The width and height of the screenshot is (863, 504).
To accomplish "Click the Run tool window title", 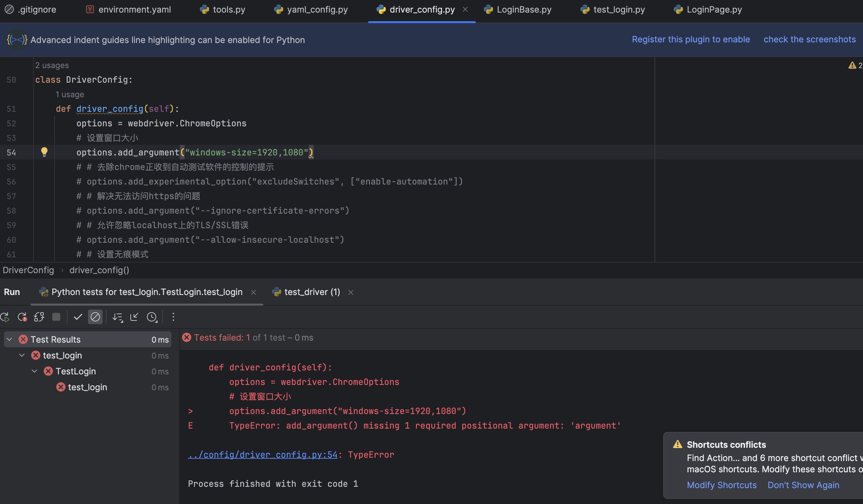I will tap(12, 292).
